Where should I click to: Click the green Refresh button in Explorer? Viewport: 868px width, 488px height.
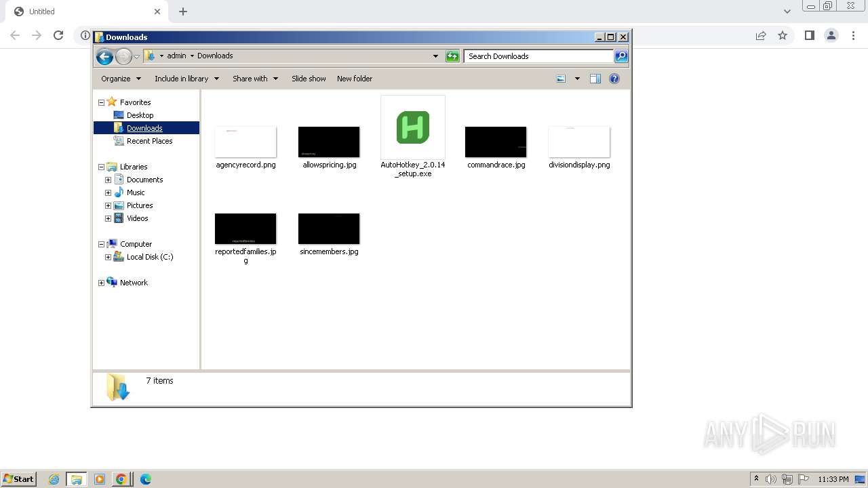pos(452,56)
